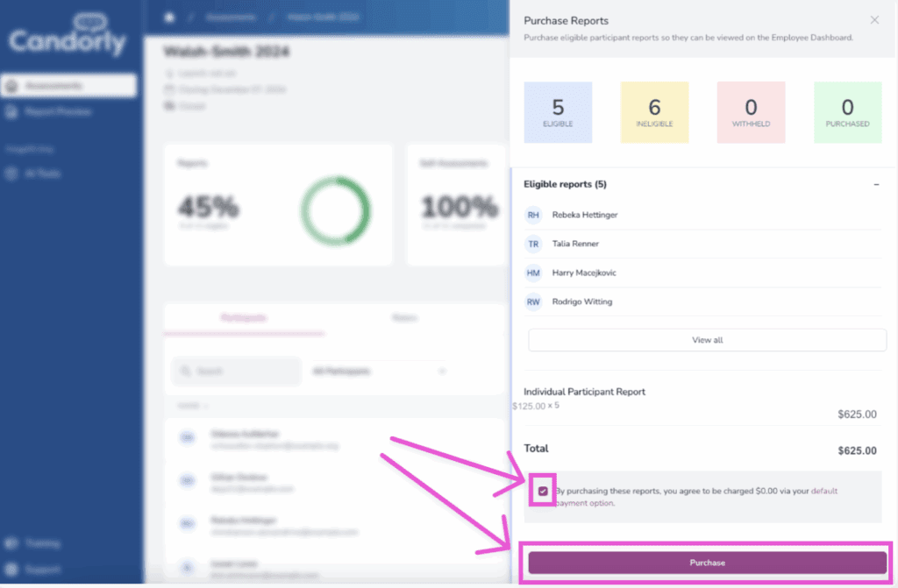Sort by the Name column header

tap(193, 406)
